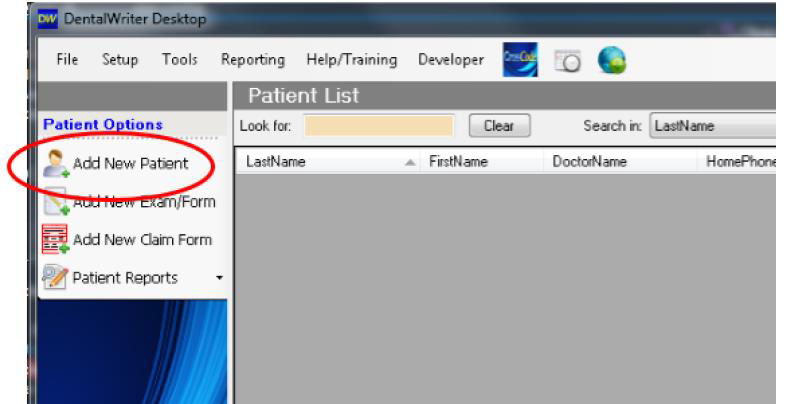Open the Tools menu
795x404 pixels.
tap(179, 59)
